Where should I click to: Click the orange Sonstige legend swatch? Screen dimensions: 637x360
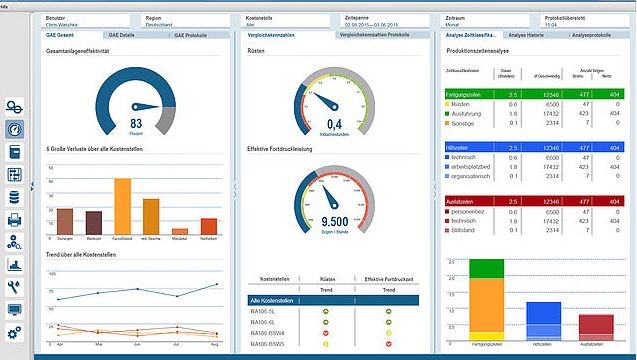click(447, 123)
